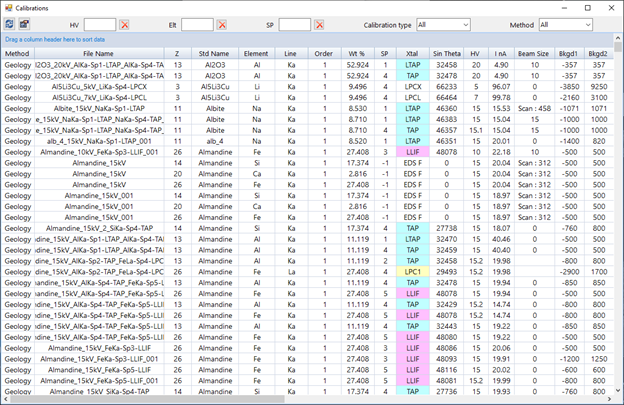The height and width of the screenshot is (405, 624).
Task: Sort by the Element column header
Action: pyautogui.click(x=256, y=53)
